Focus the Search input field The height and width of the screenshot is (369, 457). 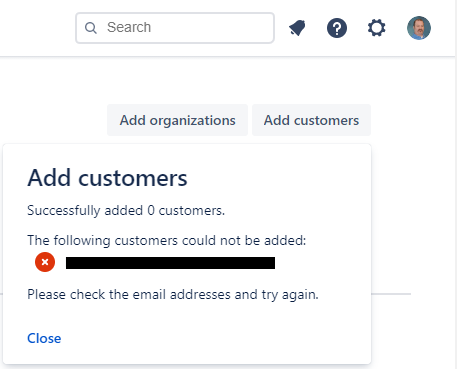point(175,28)
